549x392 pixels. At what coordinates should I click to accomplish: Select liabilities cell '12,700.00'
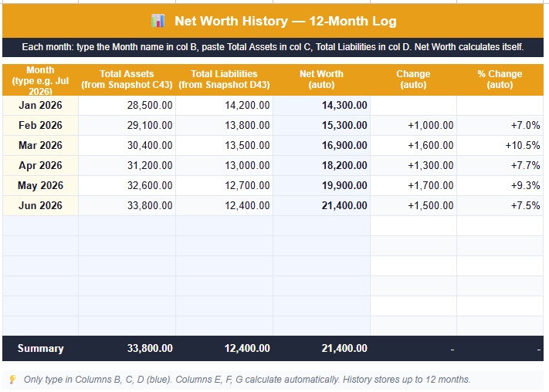pyautogui.click(x=224, y=185)
